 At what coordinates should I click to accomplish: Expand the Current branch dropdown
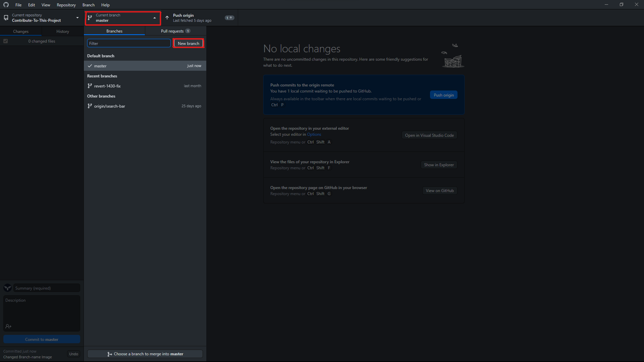[x=122, y=18]
